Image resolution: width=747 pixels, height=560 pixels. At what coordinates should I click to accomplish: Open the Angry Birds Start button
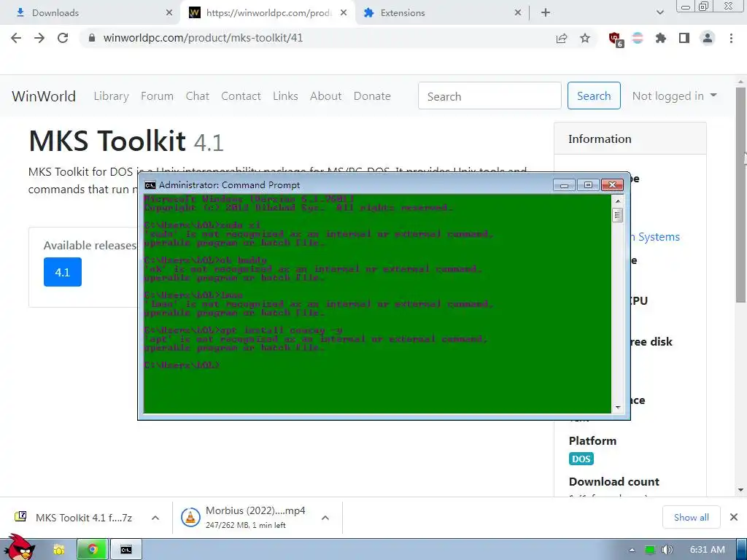(20, 547)
